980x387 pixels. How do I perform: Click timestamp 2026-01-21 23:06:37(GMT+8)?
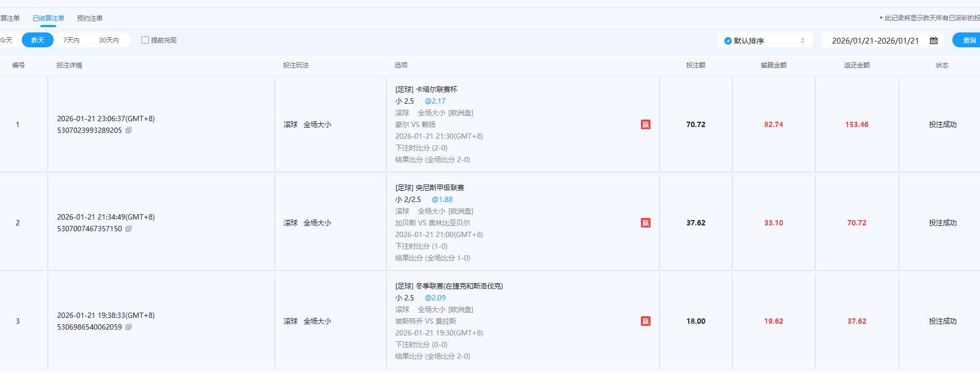[x=106, y=119]
